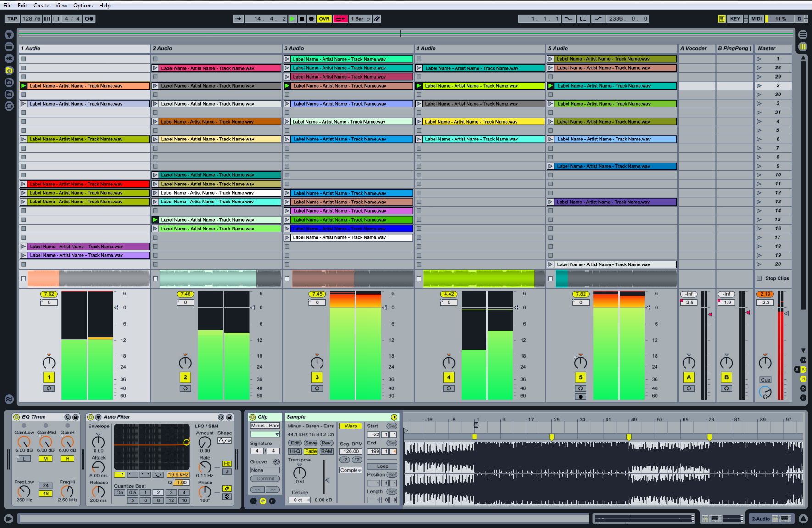Screen dimensions: 812x528
Task: Open the File menu
Action: point(7,6)
